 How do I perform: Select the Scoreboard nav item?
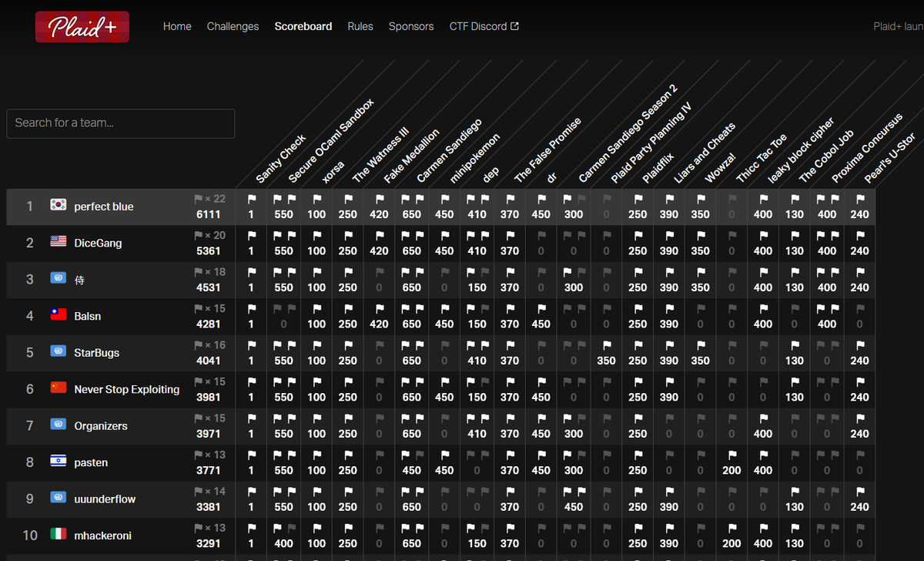pos(303,26)
